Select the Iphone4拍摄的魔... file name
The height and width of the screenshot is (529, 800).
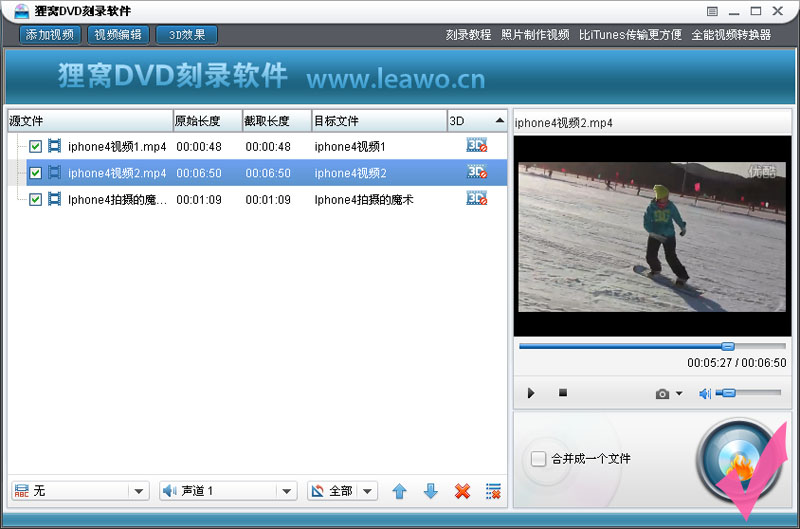[x=117, y=200]
